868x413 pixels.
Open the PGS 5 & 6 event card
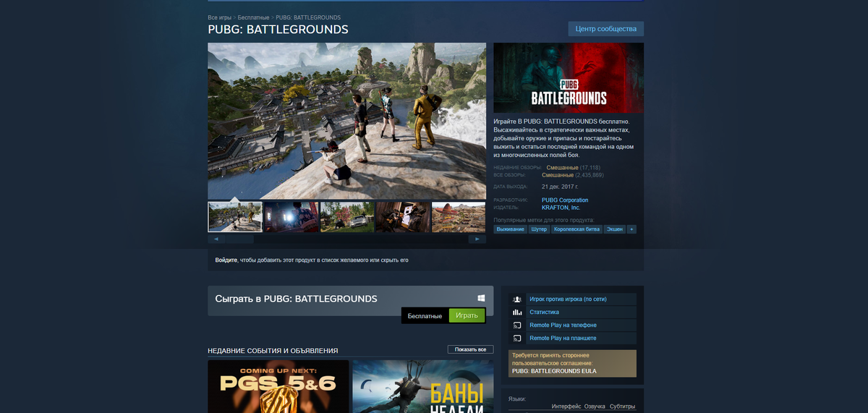278,386
